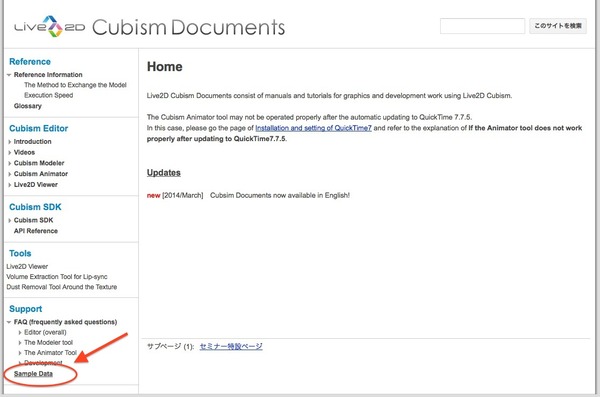600x397 pixels.
Task: Open Volume Extraction Tool for Lip-sync
Action: pos(57,276)
